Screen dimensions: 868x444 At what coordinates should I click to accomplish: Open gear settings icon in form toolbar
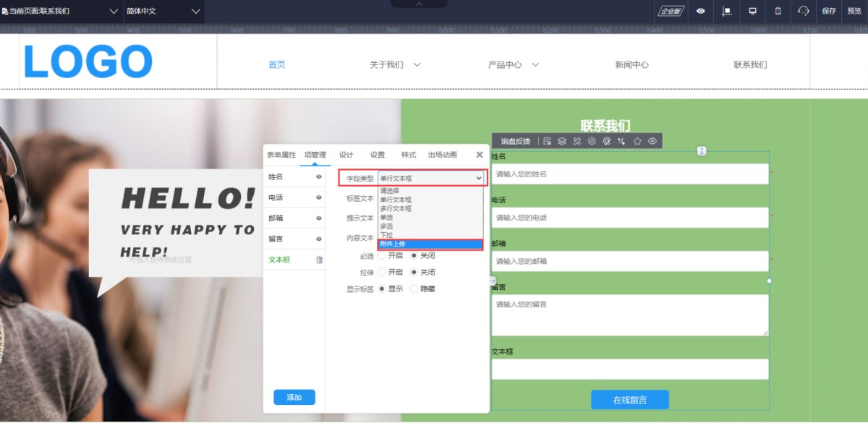point(592,141)
